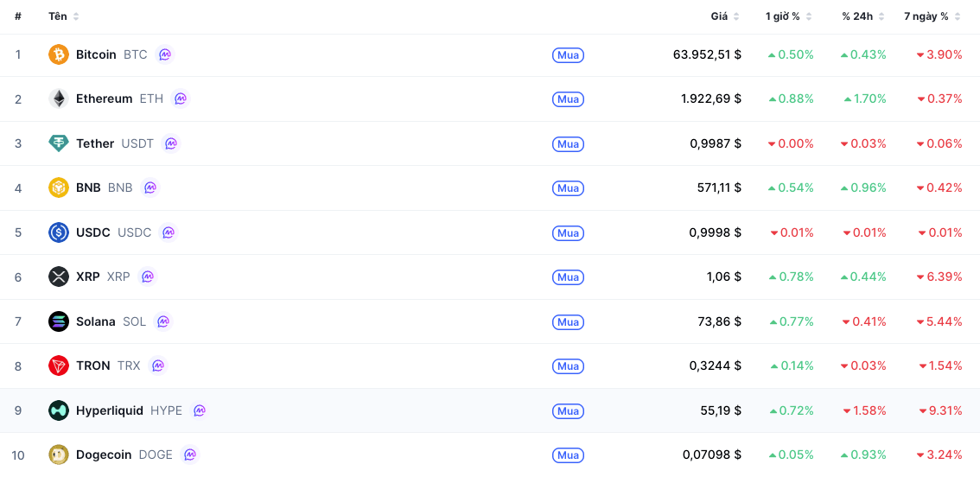This screenshot has height=477, width=980.
Task: Click the 0.88% one-hour change
Action: pos(792,99)
